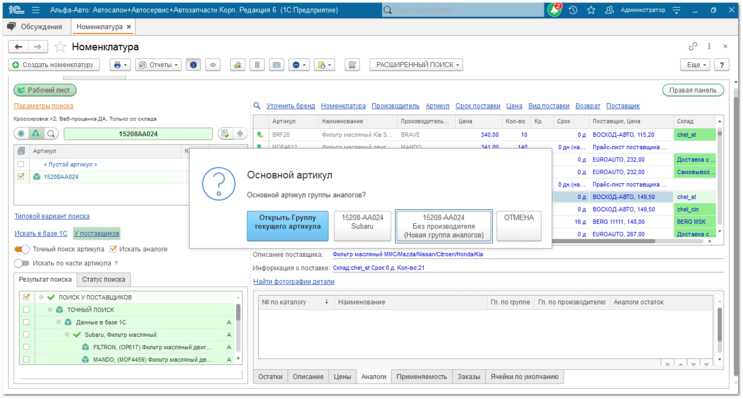743x399 pixels.
Task: Click Открыть Группу текущего артикула button
Action: (x=288, y=226)
